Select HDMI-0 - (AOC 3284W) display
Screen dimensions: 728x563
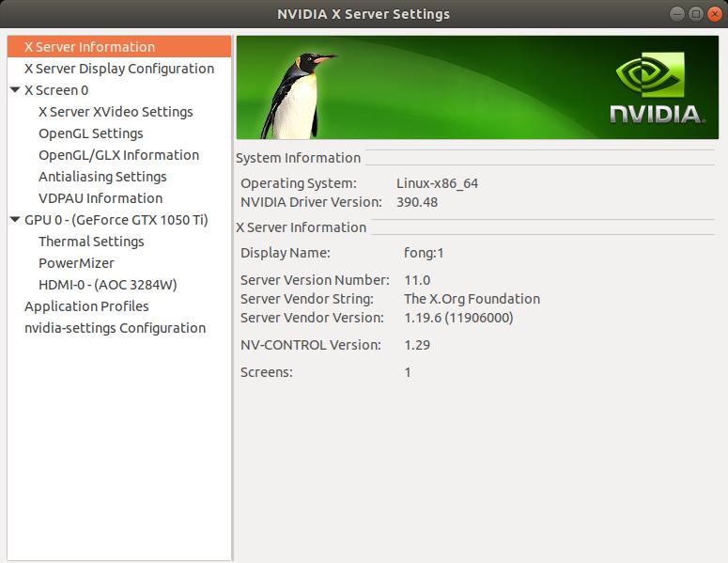108,285
